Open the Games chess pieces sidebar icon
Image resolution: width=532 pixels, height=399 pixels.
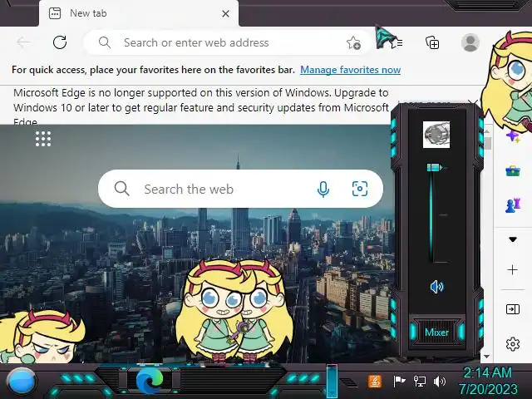513,205
